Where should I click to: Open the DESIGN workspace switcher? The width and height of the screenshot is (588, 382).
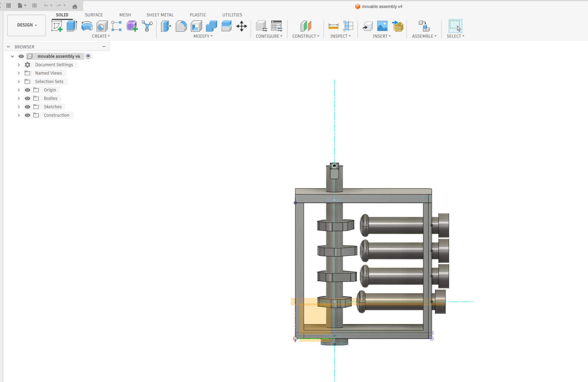26,25
